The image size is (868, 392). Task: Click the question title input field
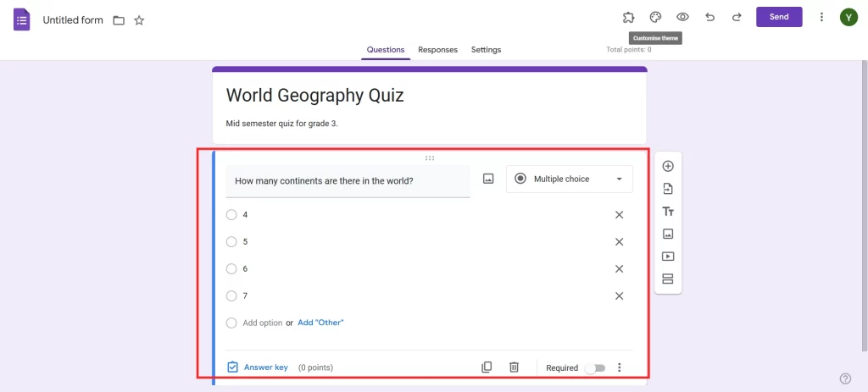pyautogui.click(x=348, y=181)
